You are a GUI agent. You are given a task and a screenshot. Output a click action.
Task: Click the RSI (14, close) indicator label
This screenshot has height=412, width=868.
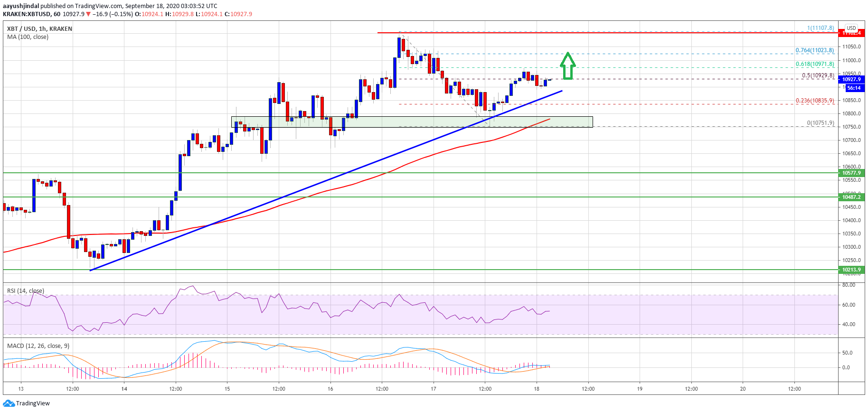(25, 291)
